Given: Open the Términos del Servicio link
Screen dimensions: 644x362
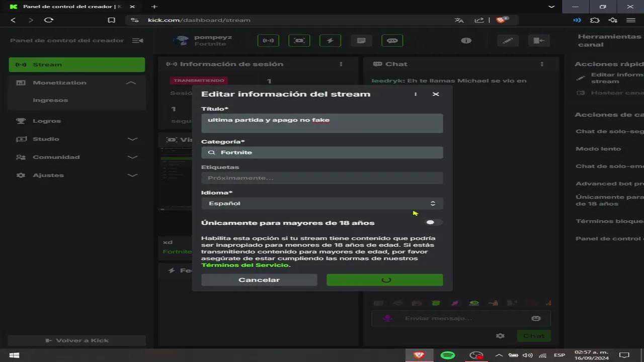Looking at the screenshot, I should (x=245, y=265).
